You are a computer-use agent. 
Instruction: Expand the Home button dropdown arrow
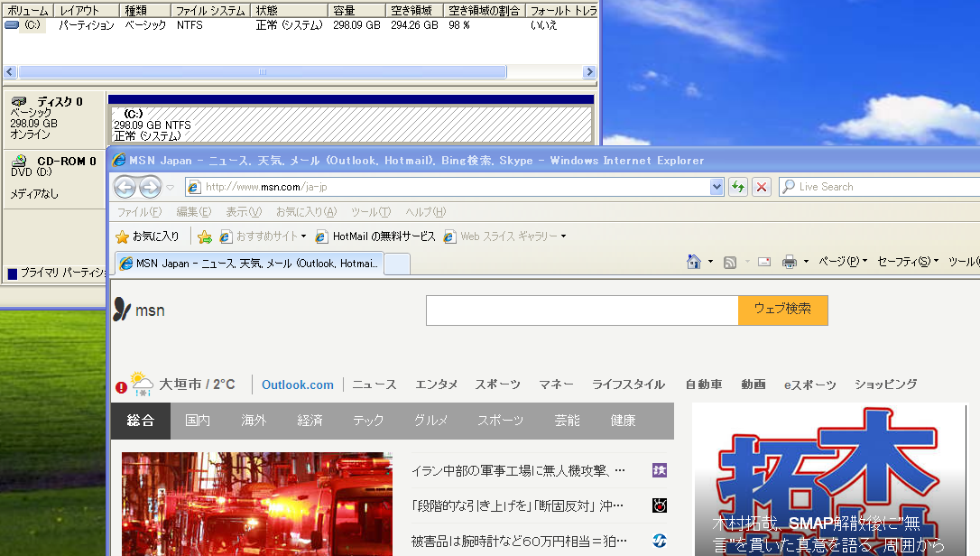[x=710, y=262]
